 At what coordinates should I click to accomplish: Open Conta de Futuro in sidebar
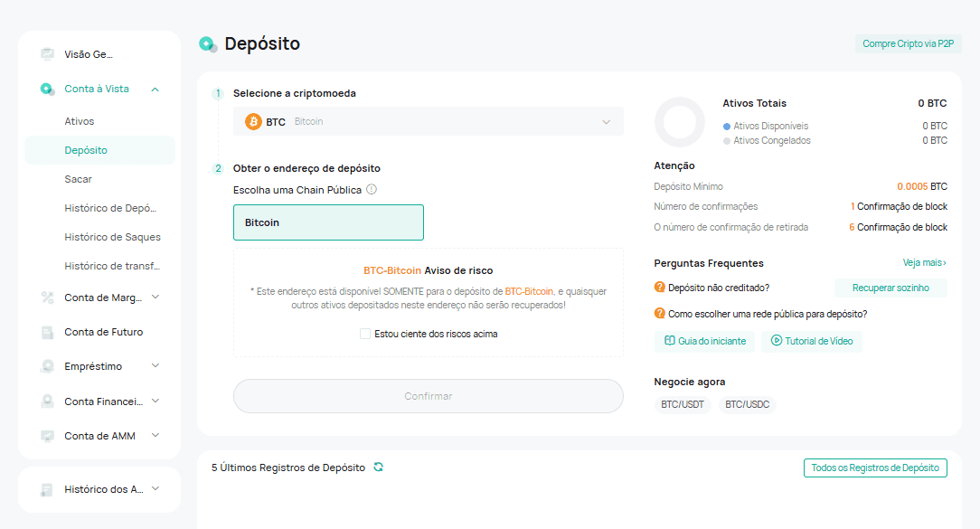tap(104, 332)
